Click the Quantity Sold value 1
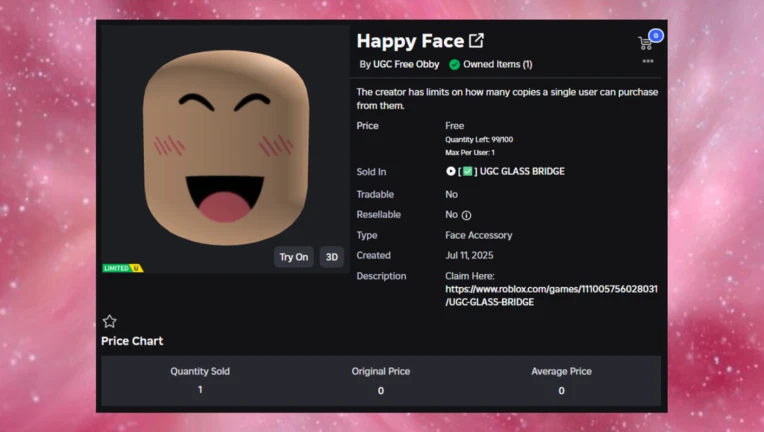This screenshot has height=432, width=764. 200,390
